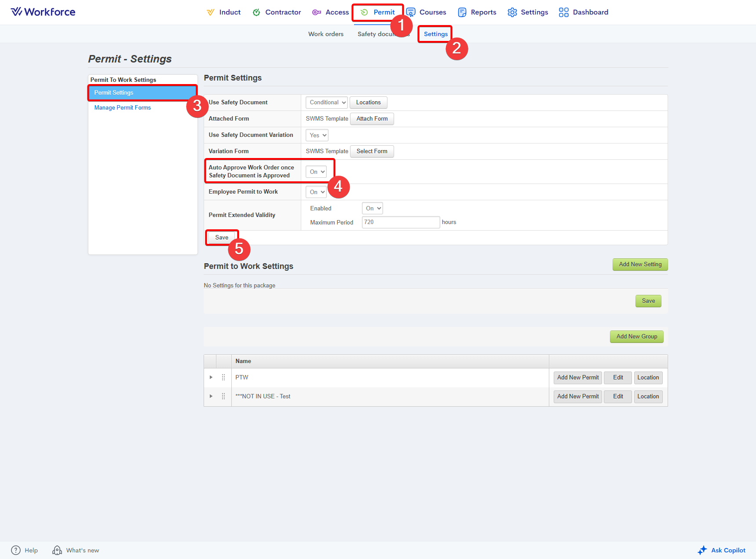
Task: Open the Courses icon in navigation
Action: pyautogui.click(x=411, y=12)
